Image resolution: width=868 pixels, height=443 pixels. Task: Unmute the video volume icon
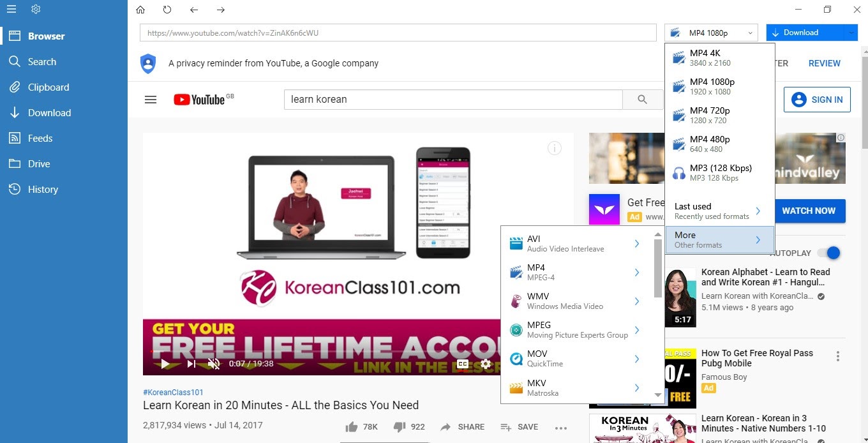pos(214,364)
